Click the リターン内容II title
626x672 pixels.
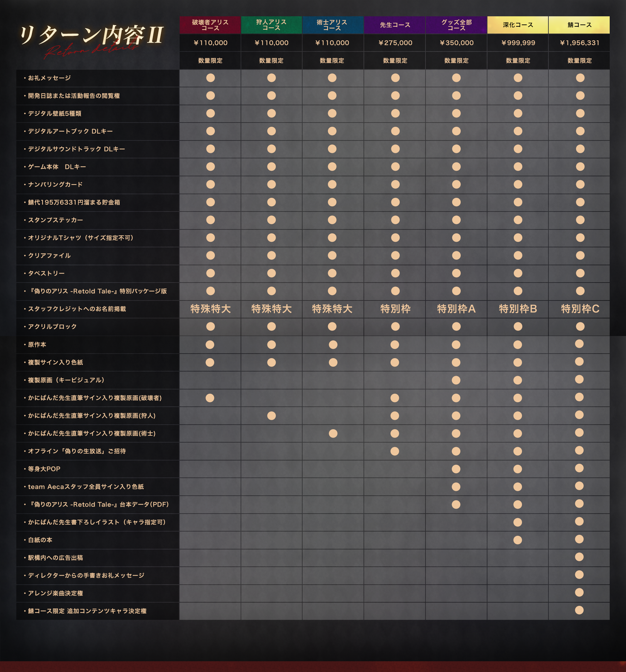[x=91, y=36]
